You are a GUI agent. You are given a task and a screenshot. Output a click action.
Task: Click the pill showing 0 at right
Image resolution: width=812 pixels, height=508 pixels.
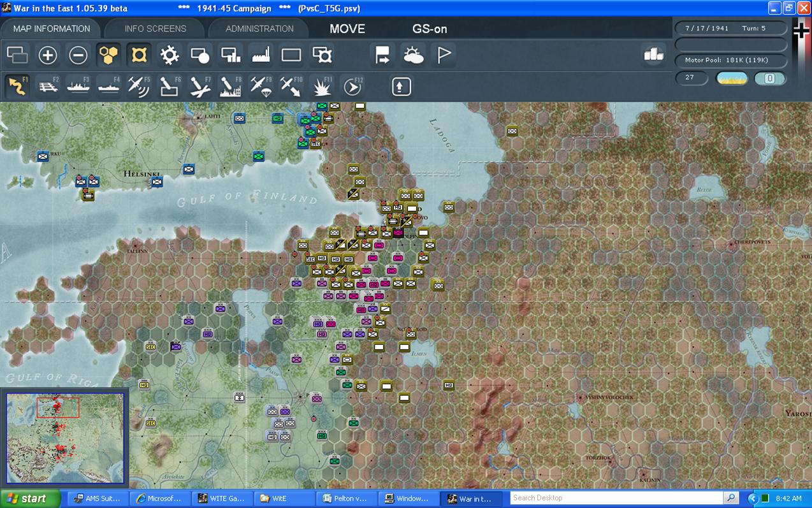769,78
